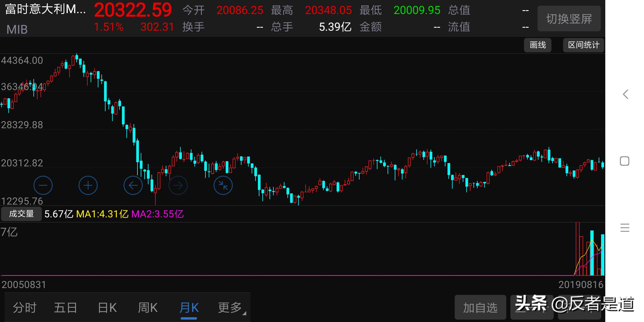This screenshot has width=644, height=322.
Task: Tap the zoom in plus circle icon
Action: 88,185
